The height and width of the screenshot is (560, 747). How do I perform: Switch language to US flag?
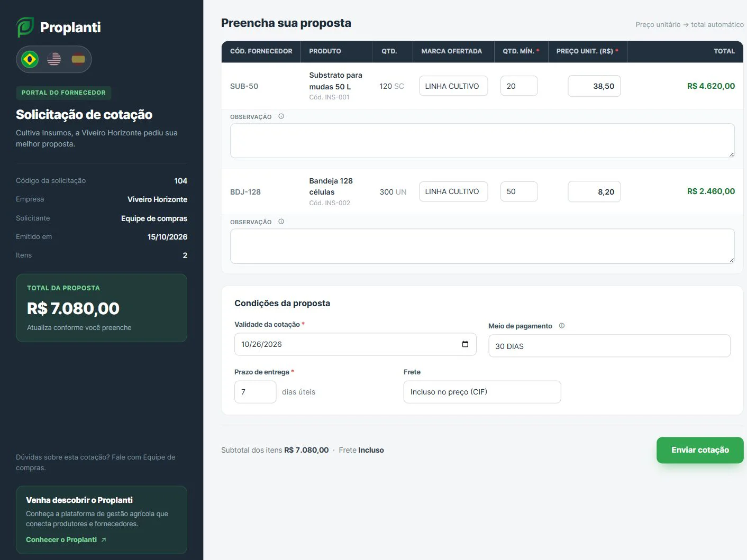click(x=54, y=59)
